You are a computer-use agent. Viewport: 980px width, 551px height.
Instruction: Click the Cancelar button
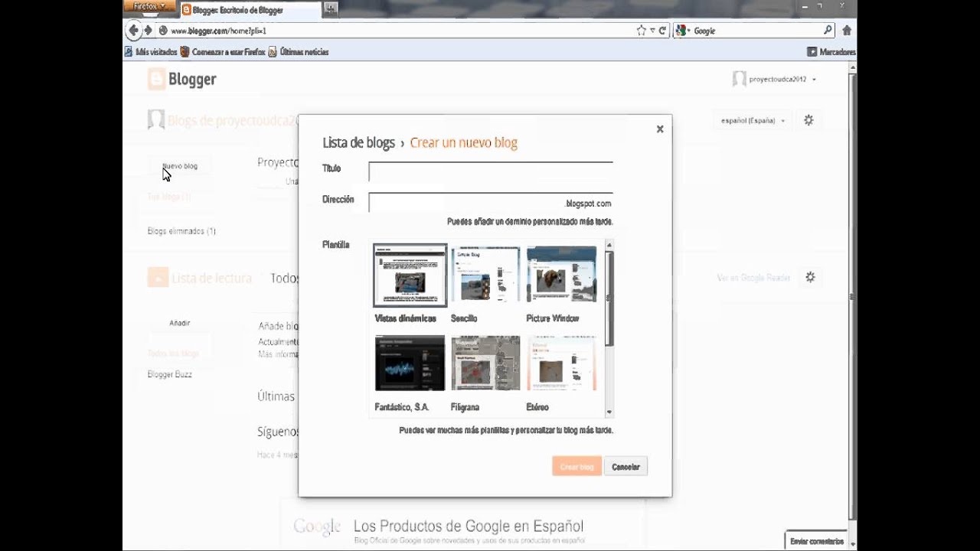point(626,467)
